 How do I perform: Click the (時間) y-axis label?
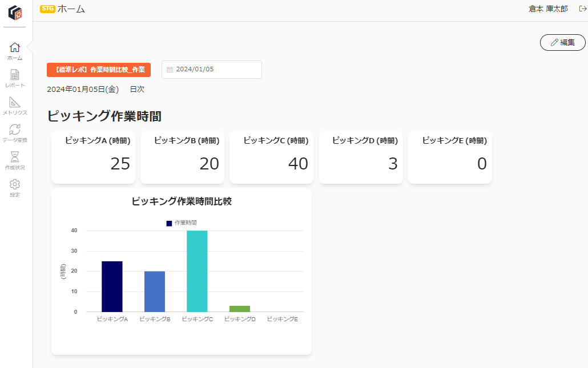(x=63, y=272)
